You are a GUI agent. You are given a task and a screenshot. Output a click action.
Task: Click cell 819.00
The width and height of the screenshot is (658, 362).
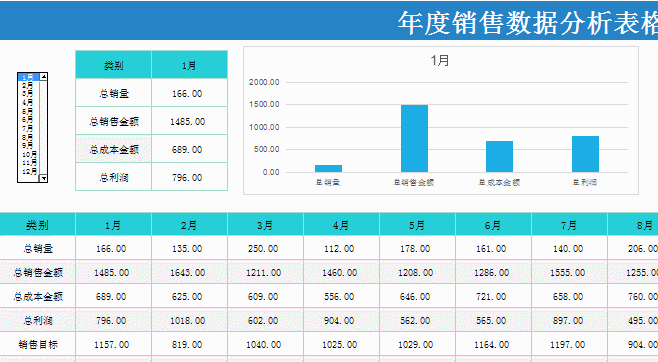[189, 344]
